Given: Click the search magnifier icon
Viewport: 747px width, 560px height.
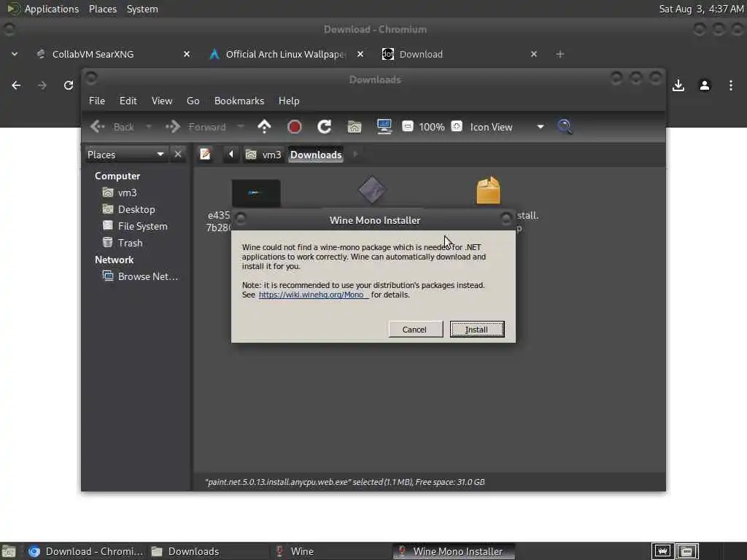Looking at the screenshot, I should [x=565, y=127].
